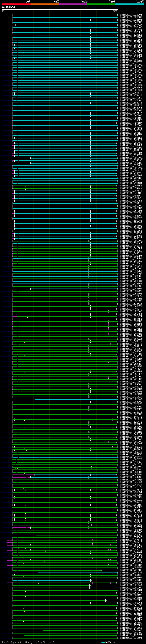Select the UniRef100_C4JRS6 label
This screenshot has width=146, height=644.
pyautogui.click(x=131, y=477)
